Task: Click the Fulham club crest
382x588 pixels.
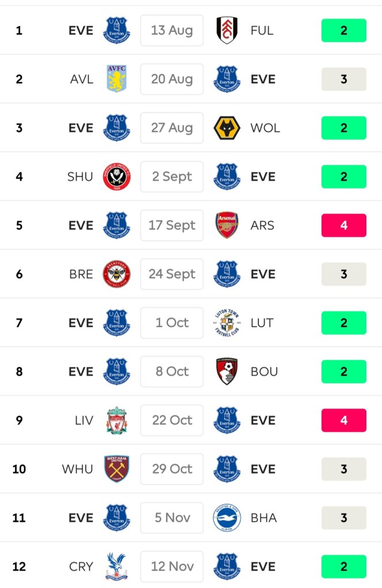Action: pyautogui.click(x=227, y=30)
